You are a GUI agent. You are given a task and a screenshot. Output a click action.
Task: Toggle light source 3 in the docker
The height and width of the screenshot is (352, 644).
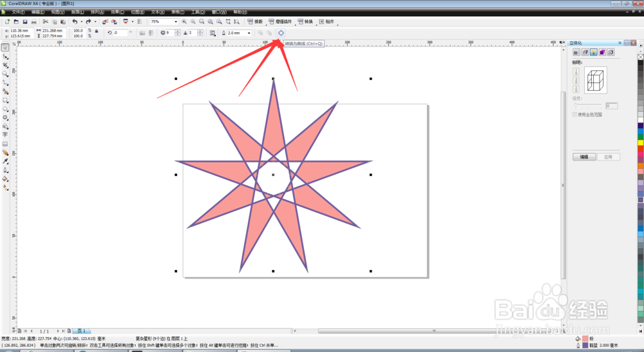(576, 89)
